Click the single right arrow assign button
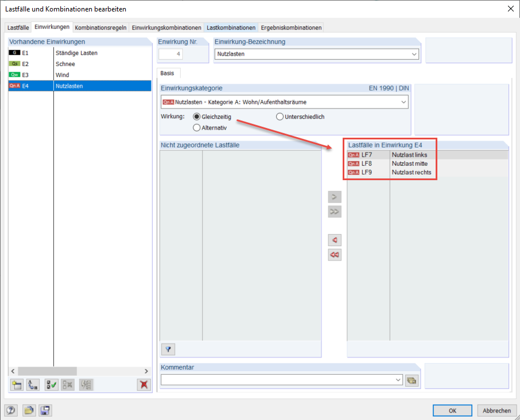Viewport: 520px width, 420px height. (x=335, y=197)
